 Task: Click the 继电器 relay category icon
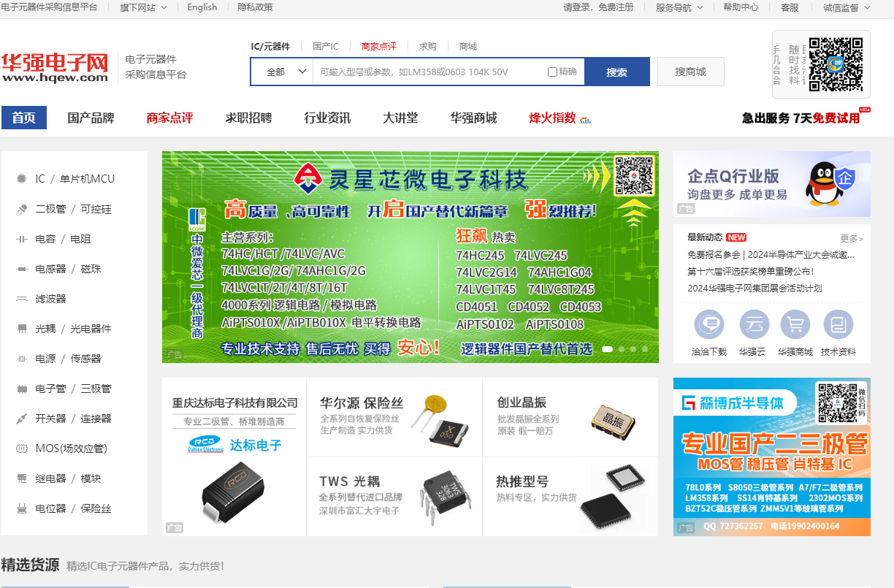point(21,478)
